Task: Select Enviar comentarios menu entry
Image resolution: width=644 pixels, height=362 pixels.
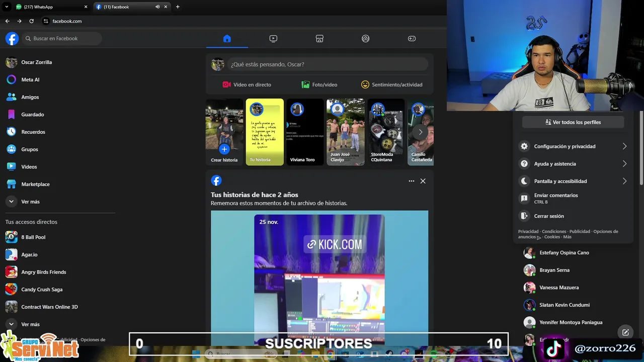Action: pos(574,199)
